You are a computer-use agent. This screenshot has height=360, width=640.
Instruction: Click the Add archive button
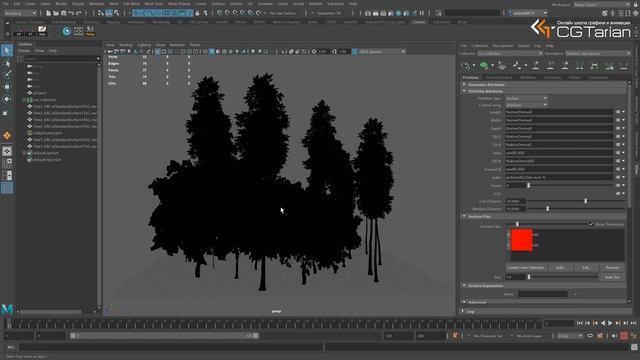[x=560, y=268]
